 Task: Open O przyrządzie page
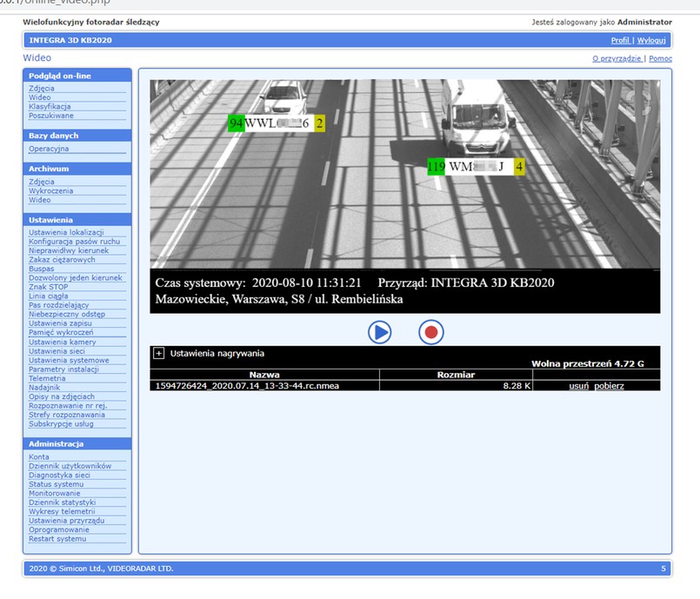[x=617, y=58]
